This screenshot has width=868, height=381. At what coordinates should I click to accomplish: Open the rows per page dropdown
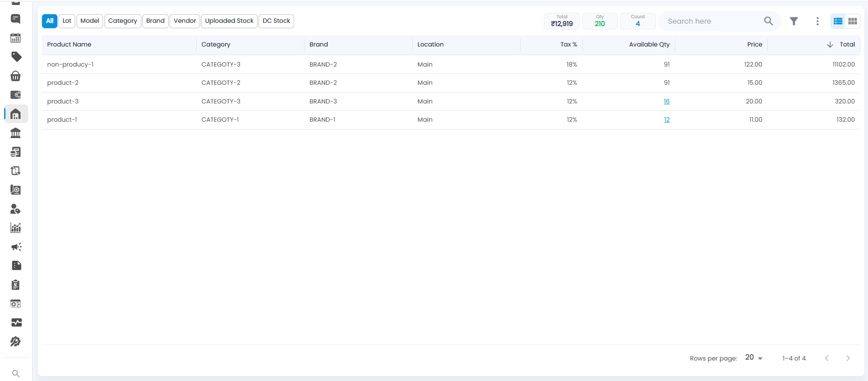(754, 358)
